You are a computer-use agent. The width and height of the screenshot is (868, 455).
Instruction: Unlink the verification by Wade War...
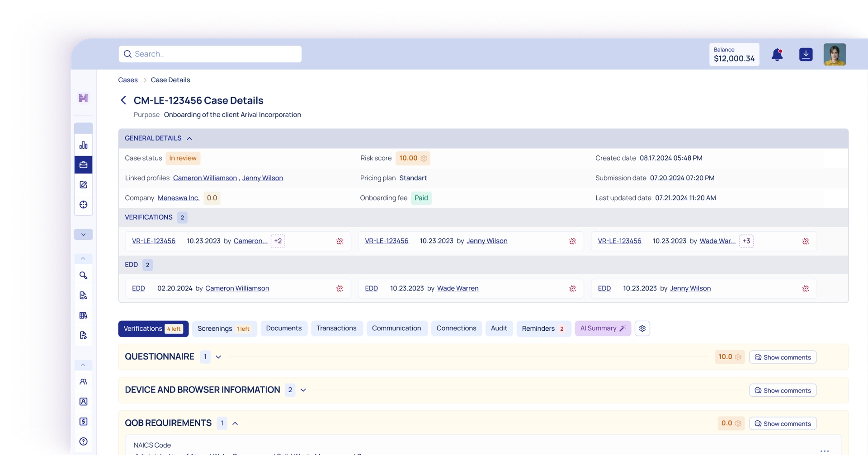[806, 241]
